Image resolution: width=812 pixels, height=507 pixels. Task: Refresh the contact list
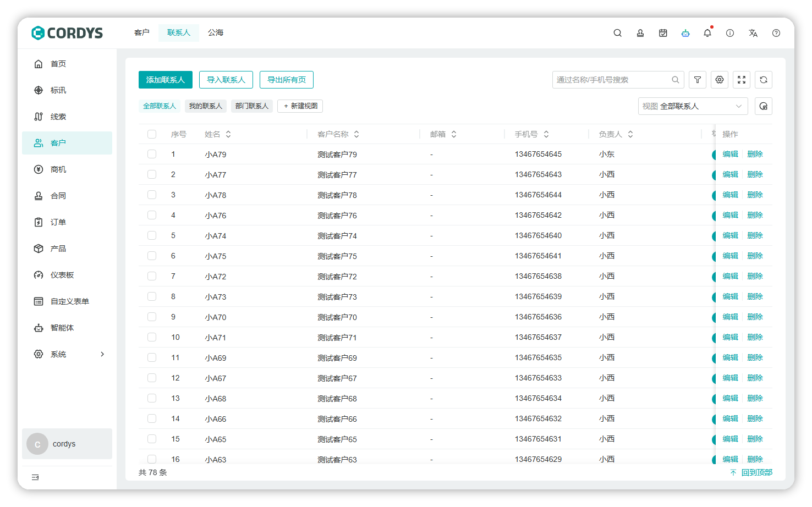point(764,80)
